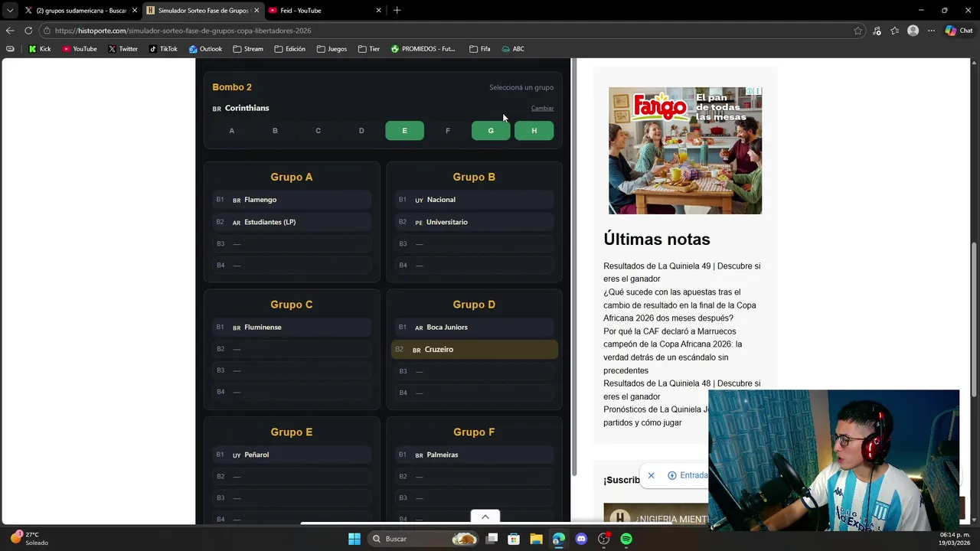This screenshot has height=551, width=980.
Task: Open Spotify from the taskbar
Action: coord(626,539)
